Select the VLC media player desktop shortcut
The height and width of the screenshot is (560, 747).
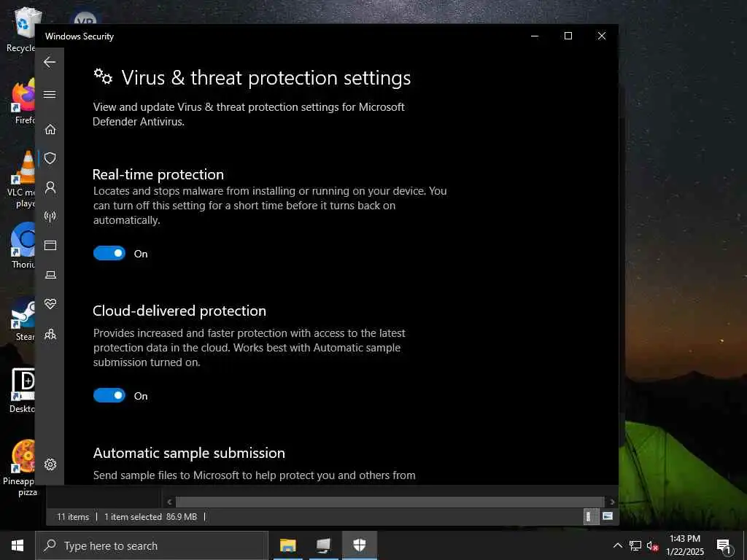pos(21,180)
